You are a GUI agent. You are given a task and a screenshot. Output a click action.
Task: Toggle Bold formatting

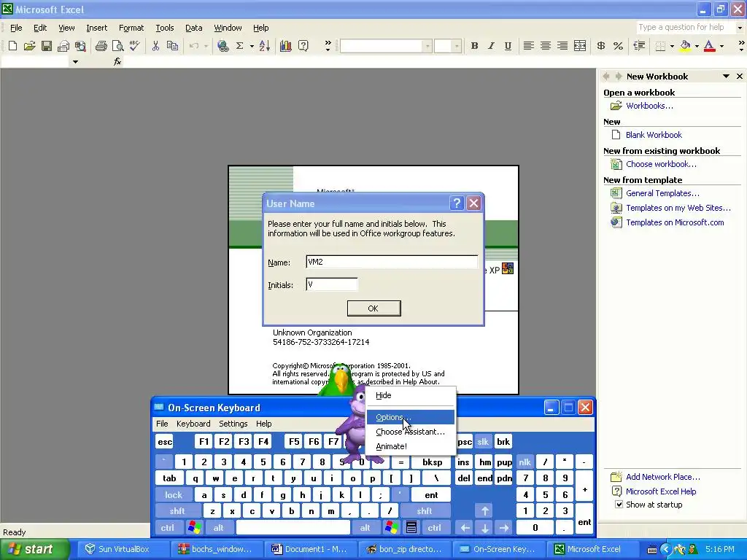point(474,46)
